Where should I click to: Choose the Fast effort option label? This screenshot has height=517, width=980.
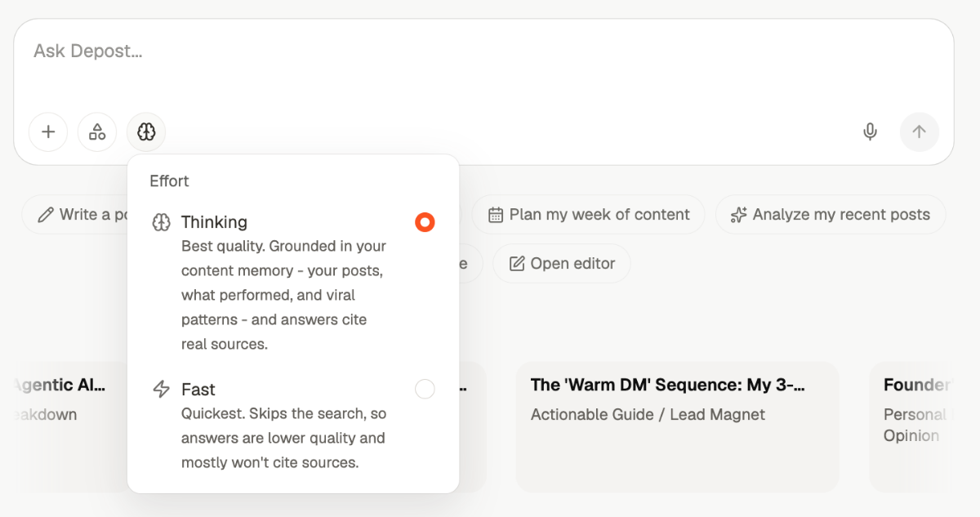click(198, 390)
